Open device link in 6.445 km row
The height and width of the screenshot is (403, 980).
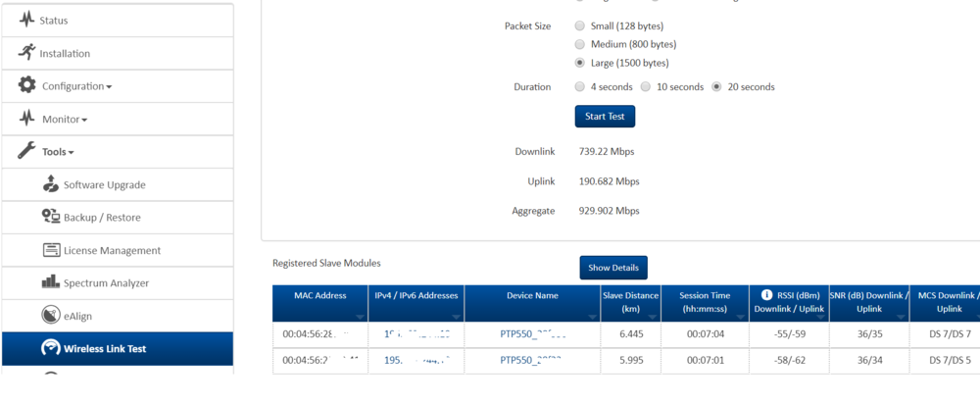pyautogui.click(x=532, y=333)
